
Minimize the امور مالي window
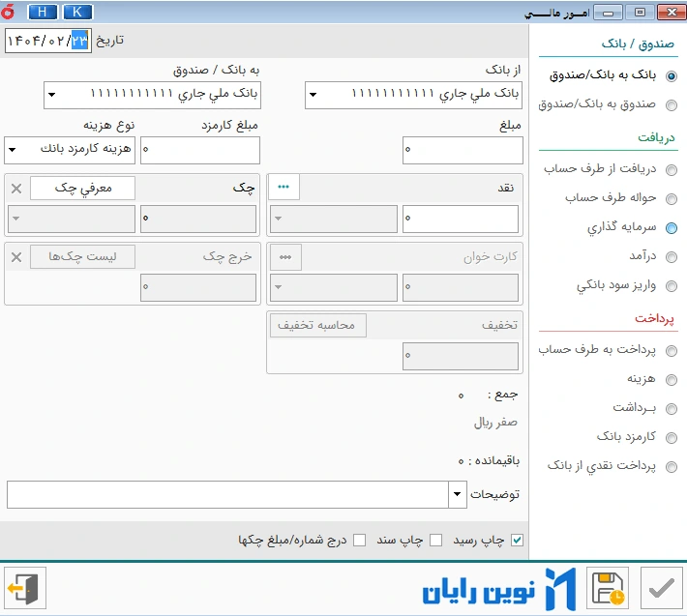click(x=608, y=13)
